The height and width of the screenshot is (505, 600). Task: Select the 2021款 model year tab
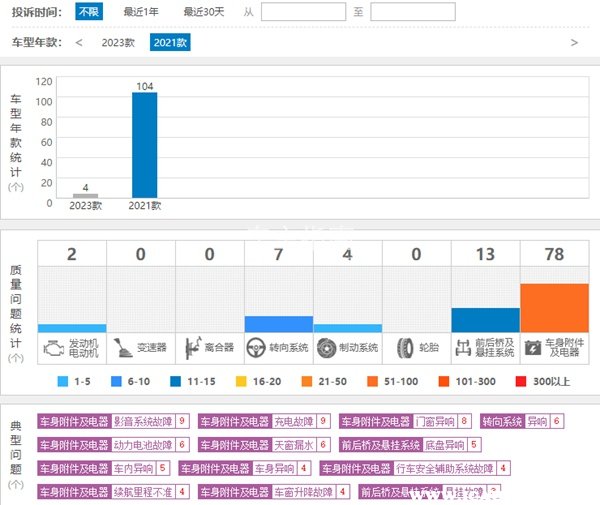point(170,43)
